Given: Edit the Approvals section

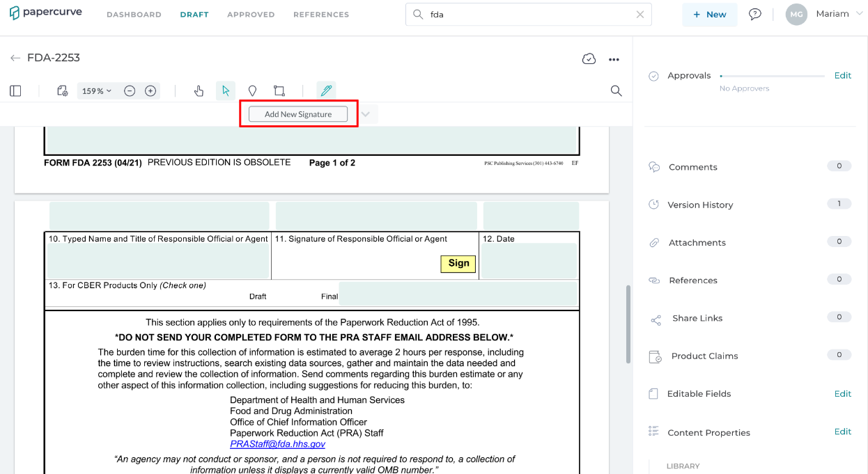Looking at the screenshot, I should (x=843, y=76).
